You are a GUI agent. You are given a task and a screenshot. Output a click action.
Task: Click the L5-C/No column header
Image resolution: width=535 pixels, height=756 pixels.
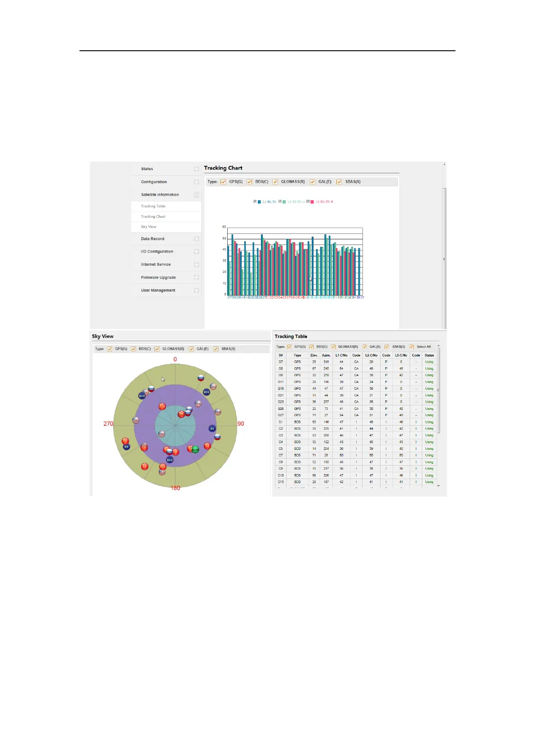[401, 355]
